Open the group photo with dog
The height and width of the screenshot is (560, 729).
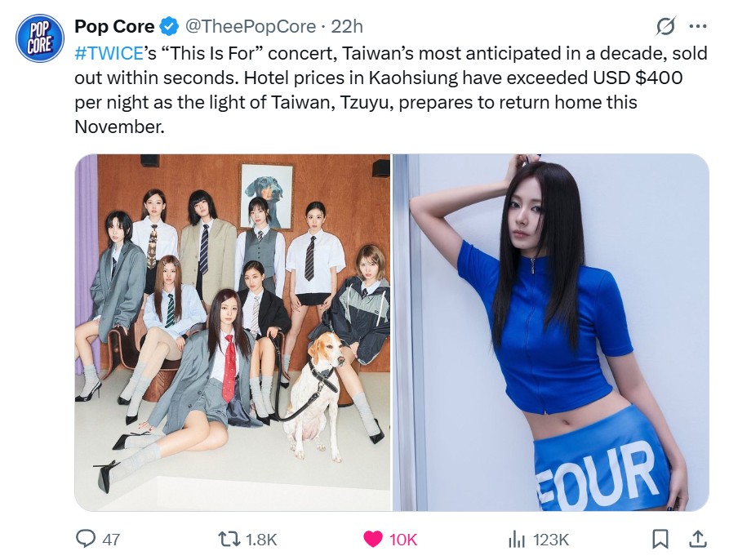tap(233, 332)
